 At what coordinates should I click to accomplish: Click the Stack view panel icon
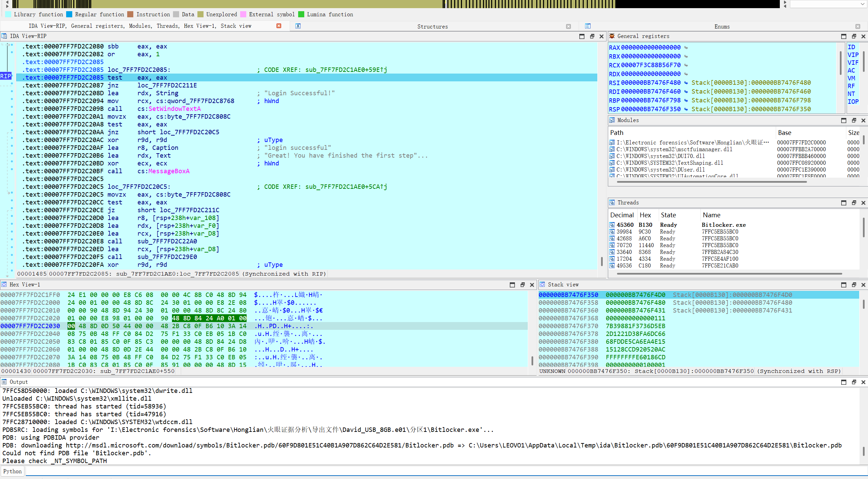(542, 284)
